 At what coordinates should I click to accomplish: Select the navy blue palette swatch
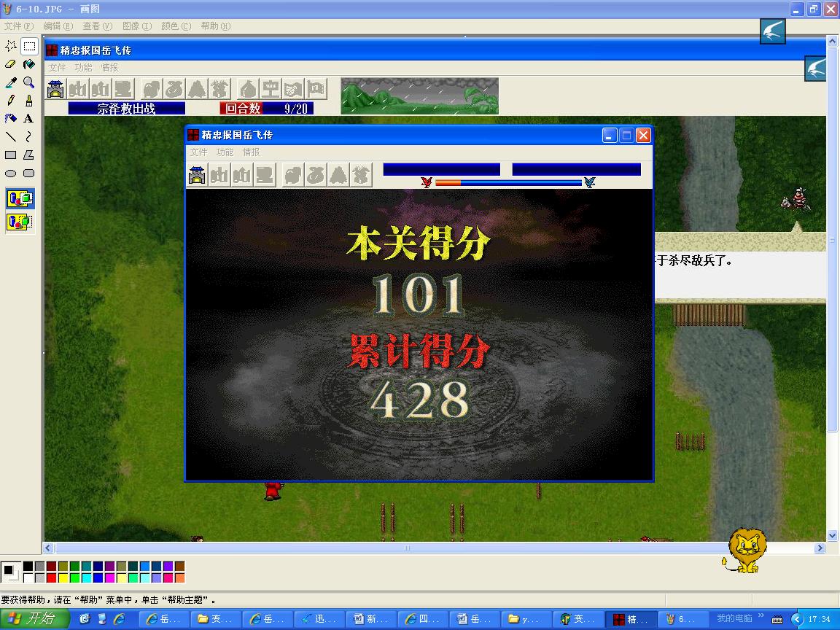click(x=98, y=567)
